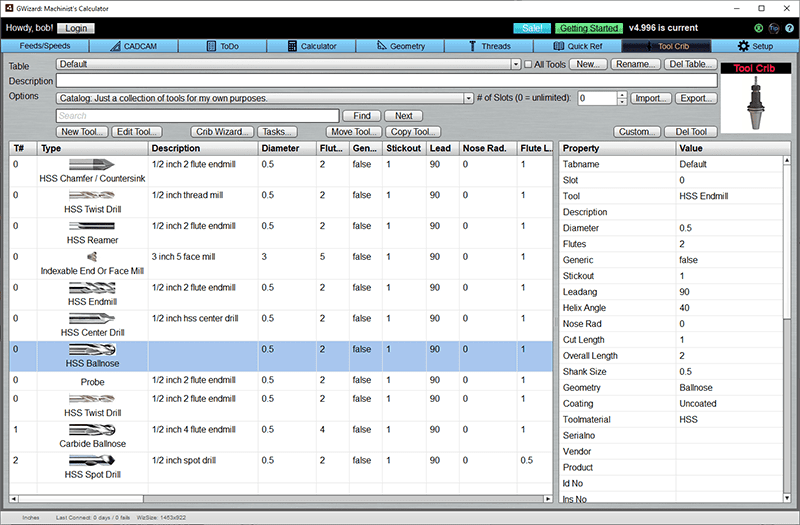Expand the Table dropdown showing Default

click(516, 64)
